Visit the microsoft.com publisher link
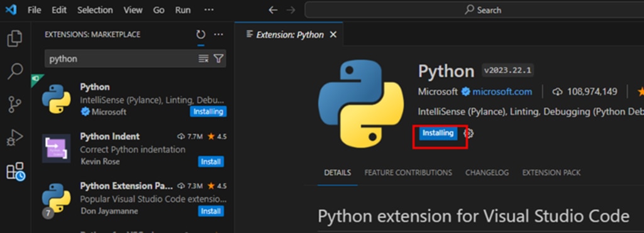Screen dimensions: 644x233 click(502, 92)
